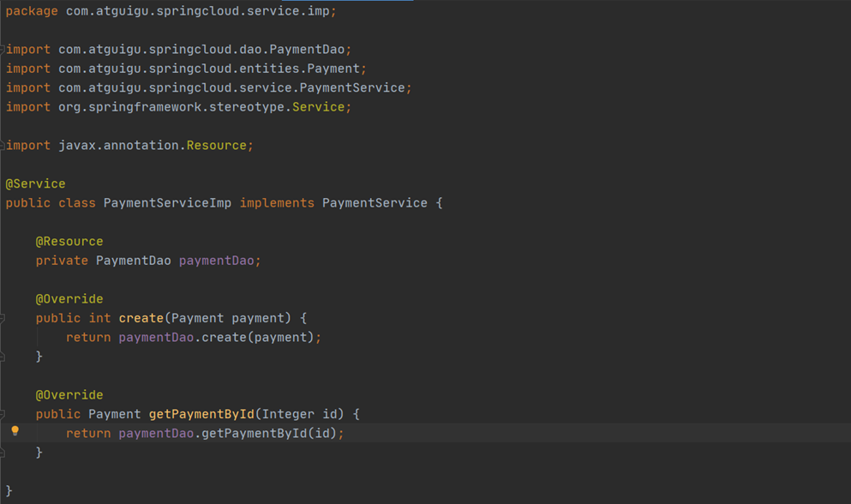Collapse the import block fold marker at PaymentDao import
The height and width of the screenshot is (504, 851).
coord(3,50)
